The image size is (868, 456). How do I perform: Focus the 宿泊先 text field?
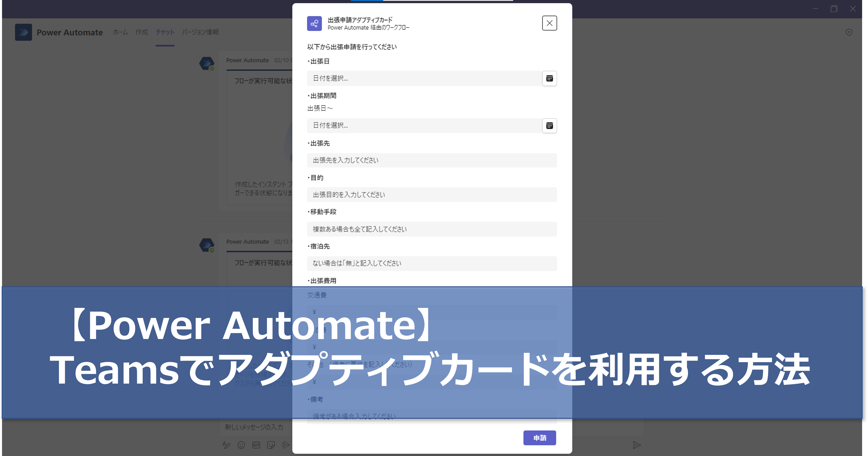(x=432, y=263)
